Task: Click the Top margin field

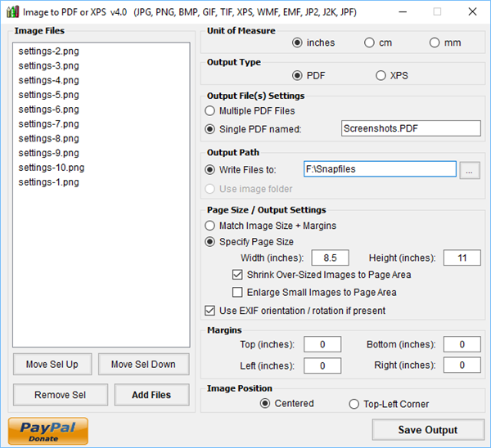Action: coord(322,344)
